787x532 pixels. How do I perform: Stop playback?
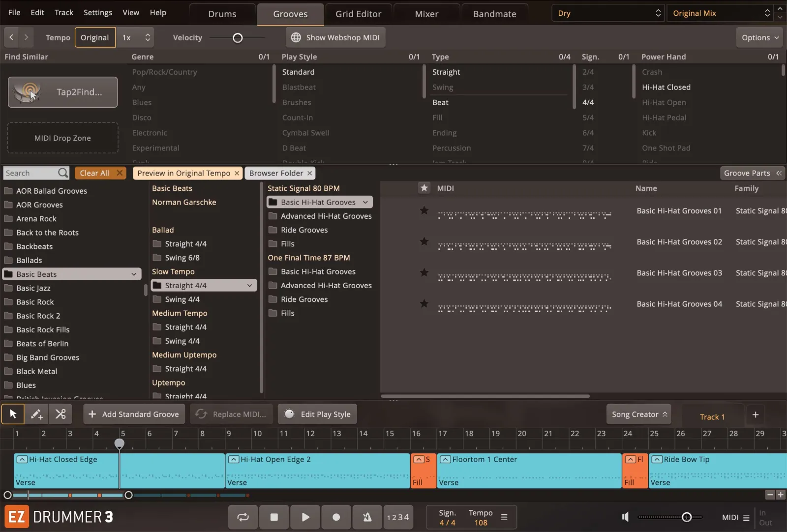pos(274,517)
